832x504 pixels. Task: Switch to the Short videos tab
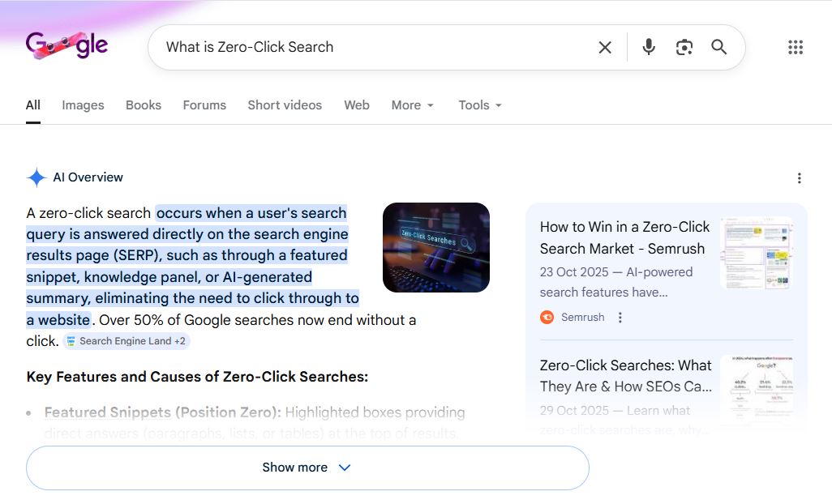[285, 105]
